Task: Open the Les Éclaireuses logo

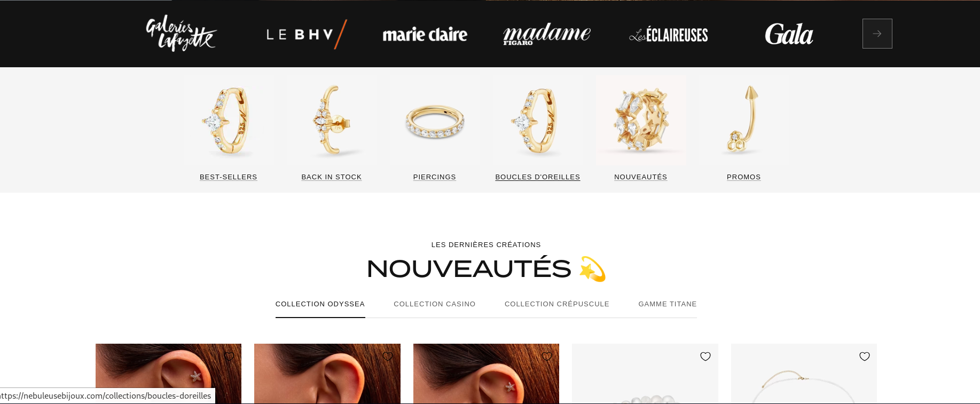Action: point(669,35)
